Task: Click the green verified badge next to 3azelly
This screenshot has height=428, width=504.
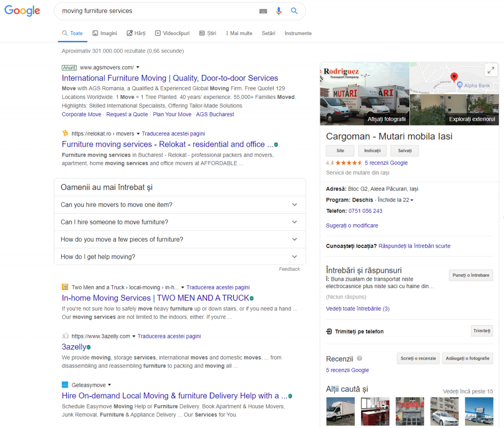Action: pyautogui.click(x=89, y=347)
